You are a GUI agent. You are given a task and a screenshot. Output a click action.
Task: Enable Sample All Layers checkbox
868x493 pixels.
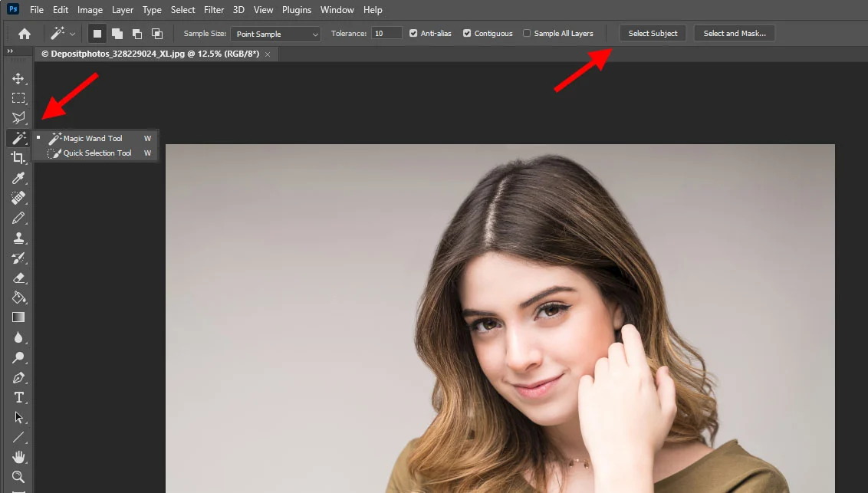[527, 33]
